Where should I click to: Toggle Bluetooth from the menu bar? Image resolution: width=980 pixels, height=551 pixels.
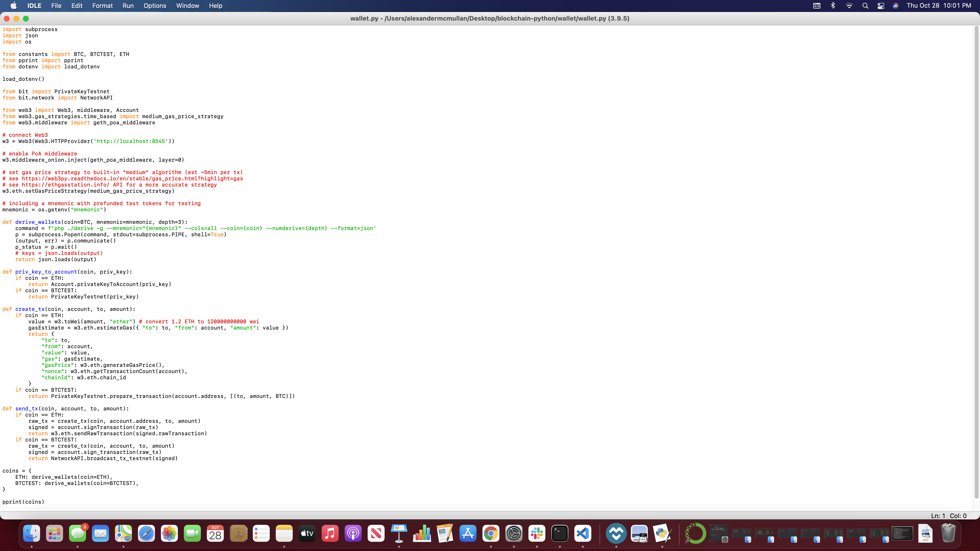tap(833, 6)
